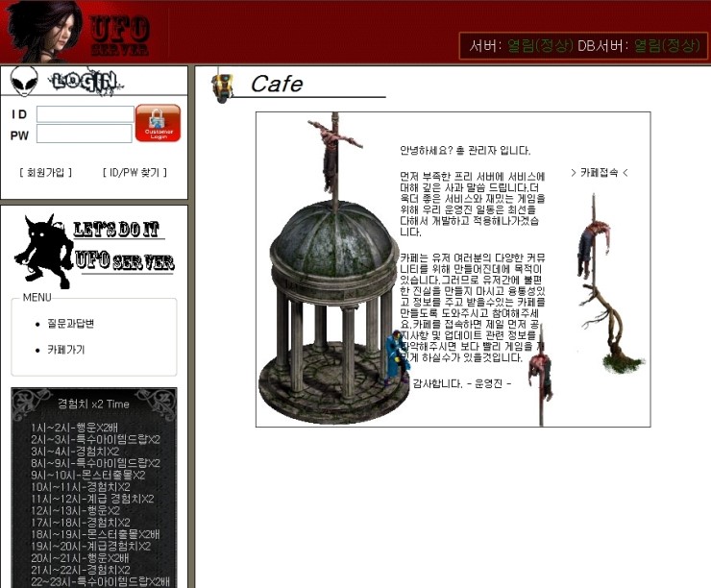This screenshot has width=711, height=588.
Task: Open the 카페가기 menu item
Action: tap(65, 350)
